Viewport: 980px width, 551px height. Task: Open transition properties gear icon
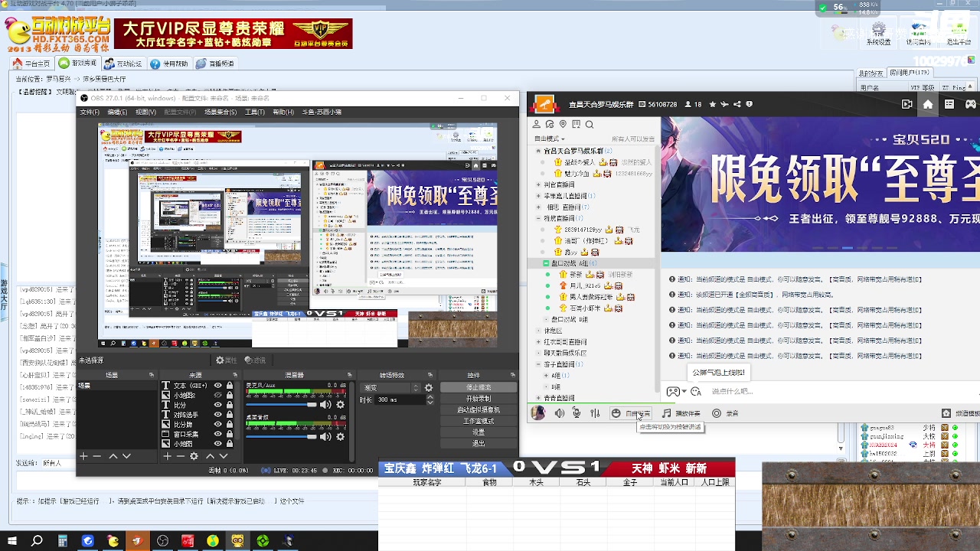click(429, 388)
